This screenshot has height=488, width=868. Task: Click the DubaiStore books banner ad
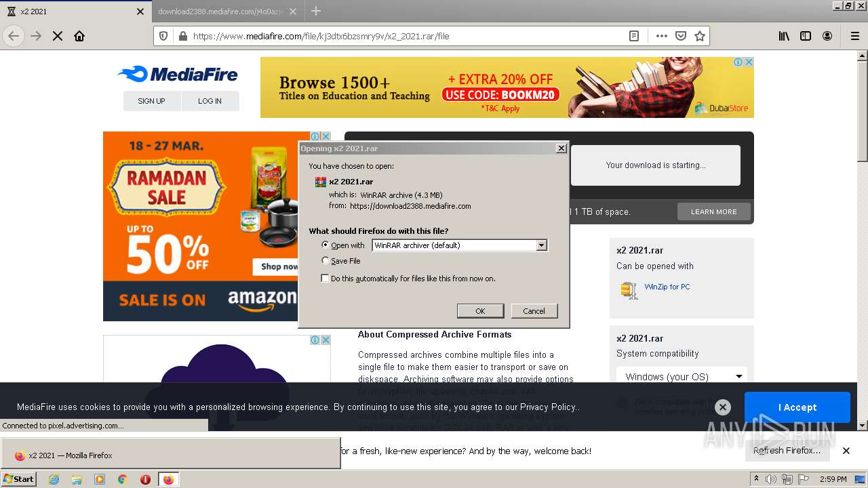coord(507,87)
